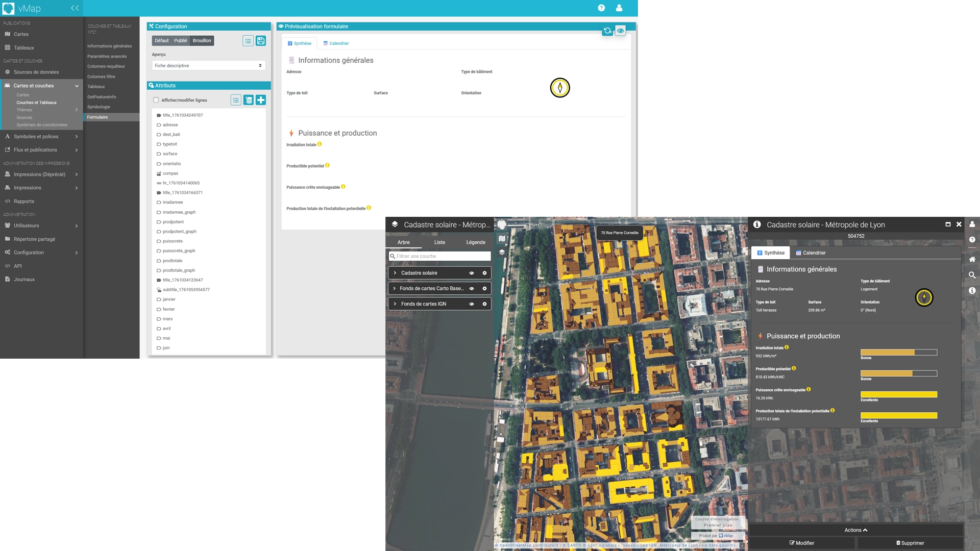Click the search magnifier icon in map sidebar

[972, 275]
